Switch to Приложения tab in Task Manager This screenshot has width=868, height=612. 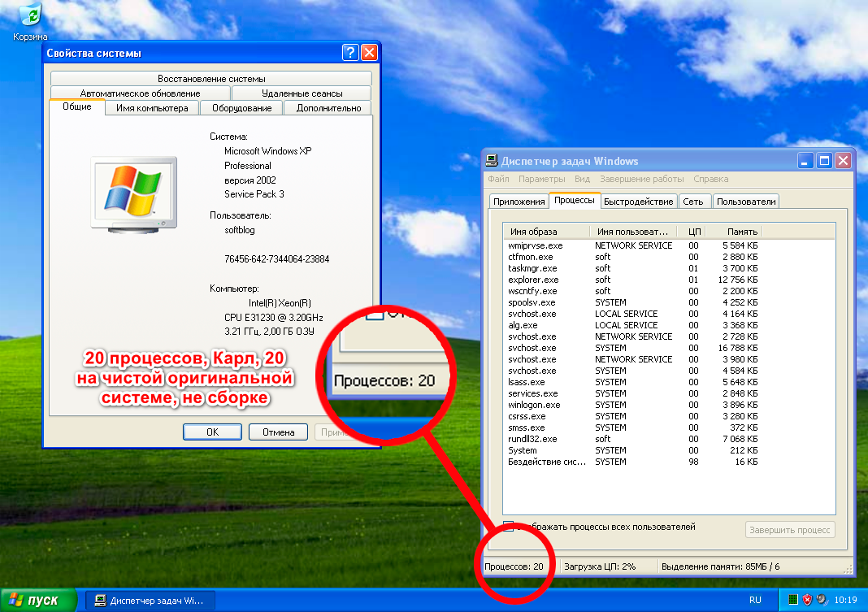tap(519, 202)
